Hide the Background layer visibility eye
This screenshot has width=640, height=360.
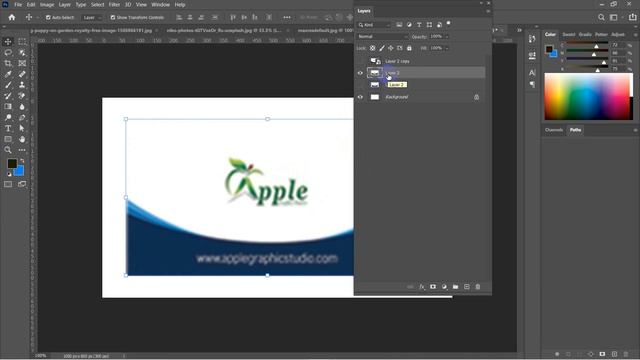tap(360, 97)
